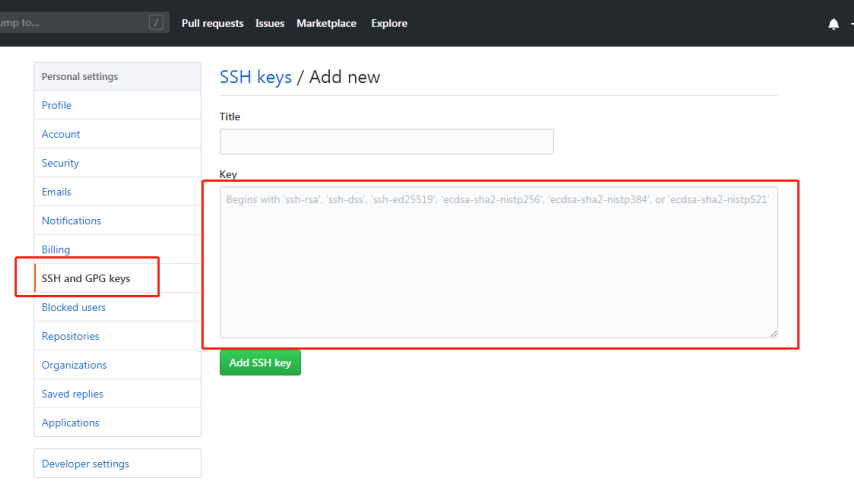Click the Add SSH key button

tap(260, 363)
